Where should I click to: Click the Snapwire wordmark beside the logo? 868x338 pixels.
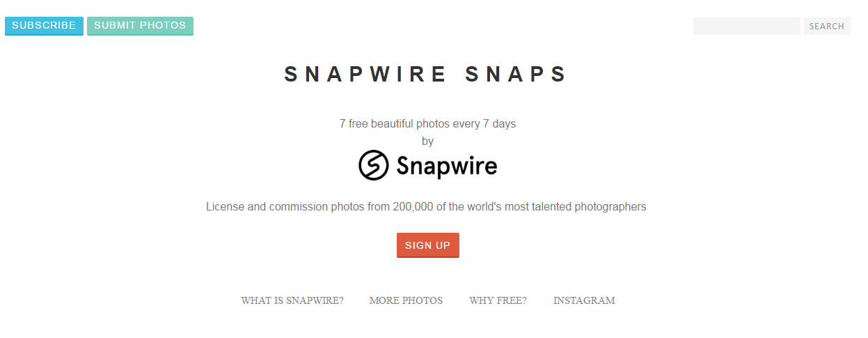point(447,166)
